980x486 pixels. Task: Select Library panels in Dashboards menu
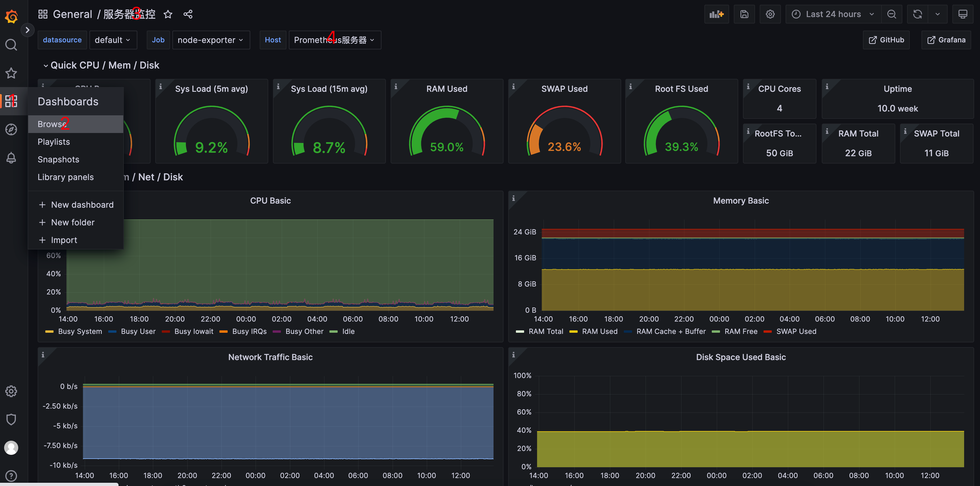pos(75,177)
